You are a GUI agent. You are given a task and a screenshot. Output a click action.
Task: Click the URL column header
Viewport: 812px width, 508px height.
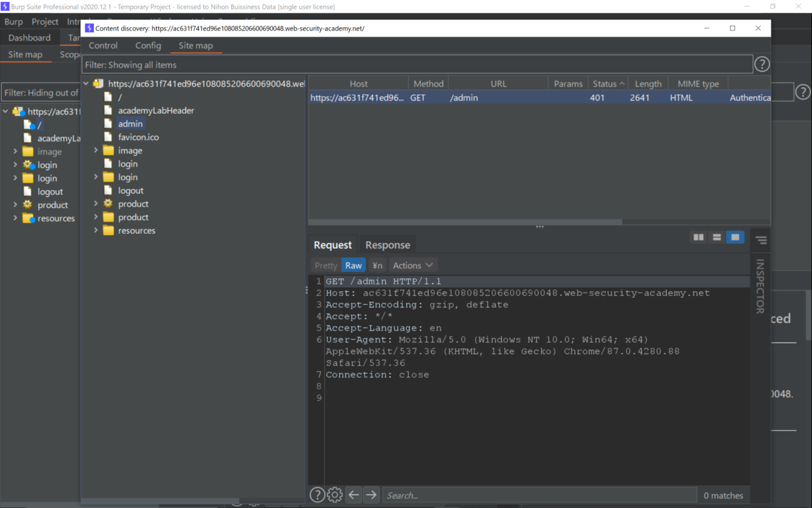click(x=498, y=84)
